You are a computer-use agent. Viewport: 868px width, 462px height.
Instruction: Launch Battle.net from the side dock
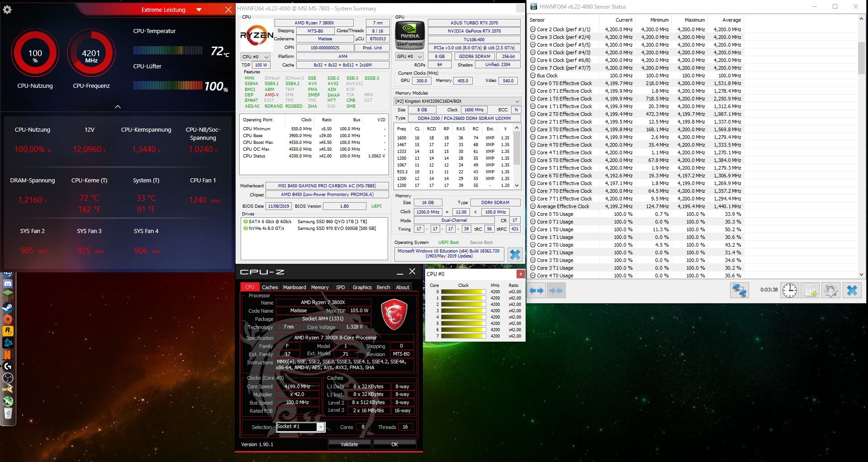(x=8, y=343)
